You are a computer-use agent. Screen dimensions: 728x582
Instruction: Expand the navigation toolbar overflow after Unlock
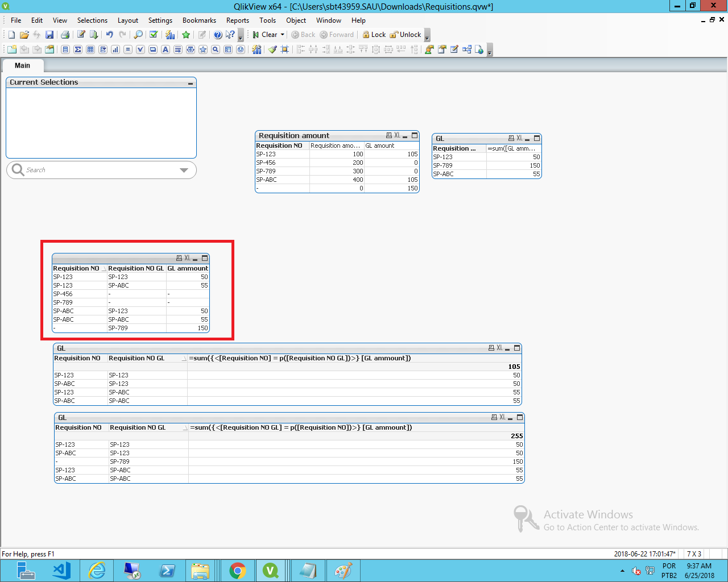click(x=427, y=35)
